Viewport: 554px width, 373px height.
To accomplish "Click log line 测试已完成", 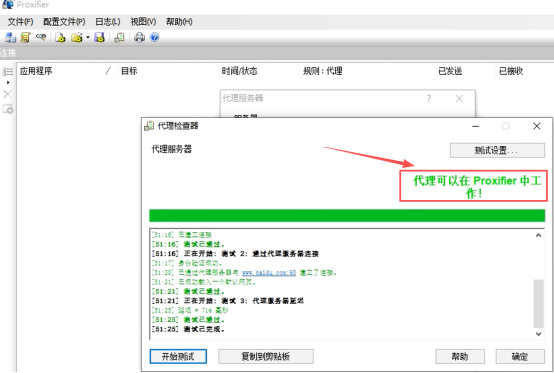I will [x=188, y=329].
